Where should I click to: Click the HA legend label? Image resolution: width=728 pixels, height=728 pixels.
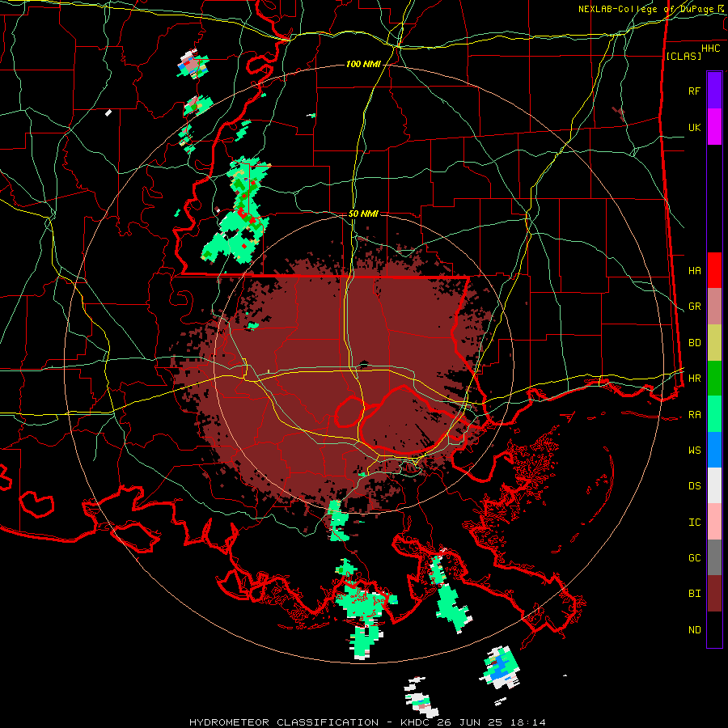point(694,271)
